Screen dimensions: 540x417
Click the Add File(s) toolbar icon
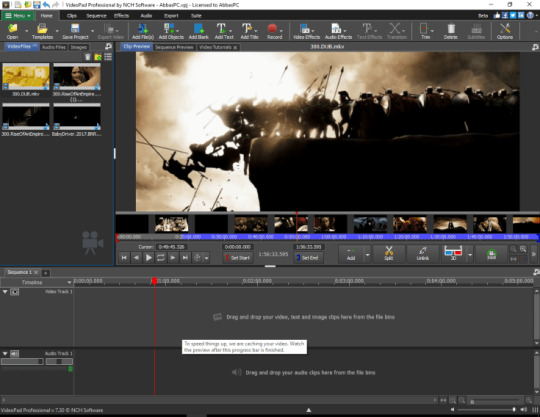coord(143,31)
